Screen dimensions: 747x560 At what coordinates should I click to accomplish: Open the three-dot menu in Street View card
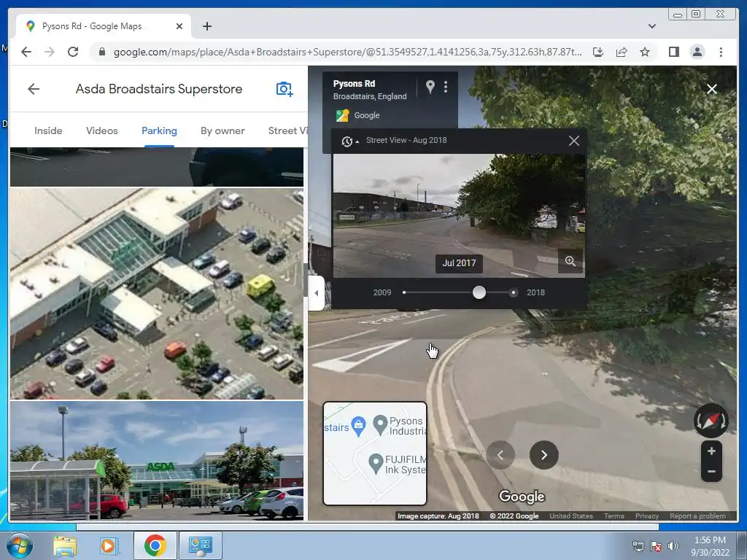tap(446, 87)
